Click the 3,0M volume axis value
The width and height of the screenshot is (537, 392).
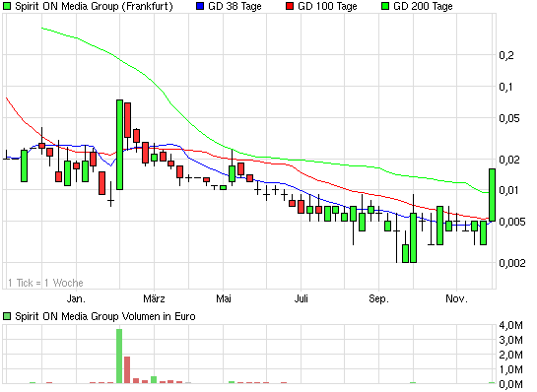[510, 340]
